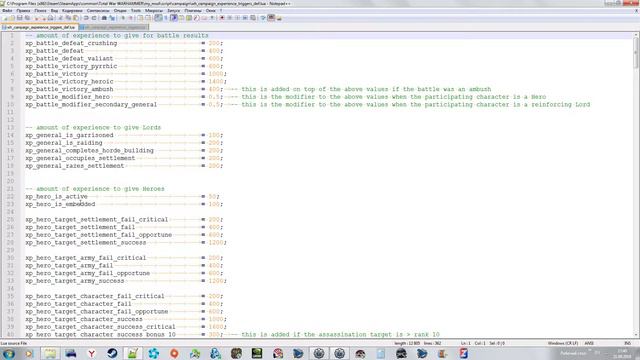Open Yandex browser from the taskbar
640x360 pixels.
point(91,353)
